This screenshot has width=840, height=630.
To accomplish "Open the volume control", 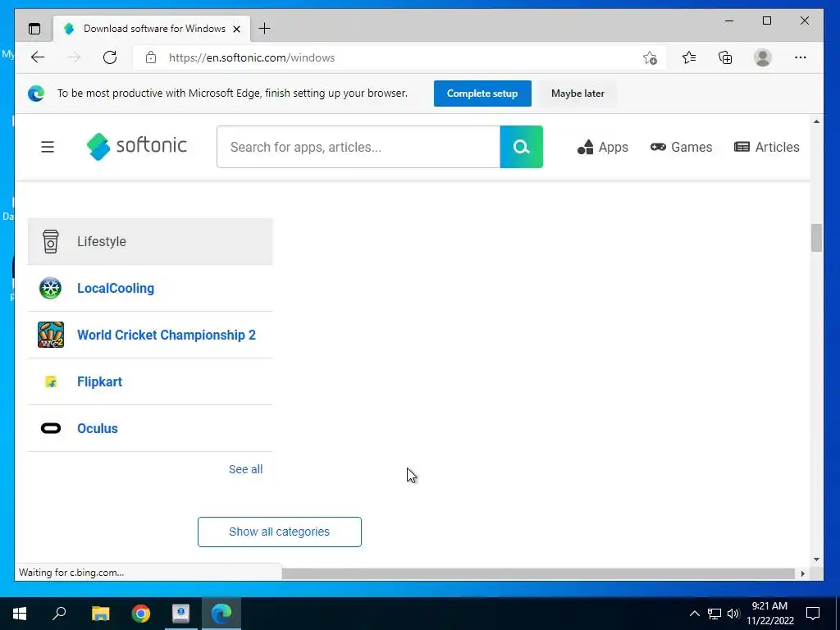I will (733, 614).
